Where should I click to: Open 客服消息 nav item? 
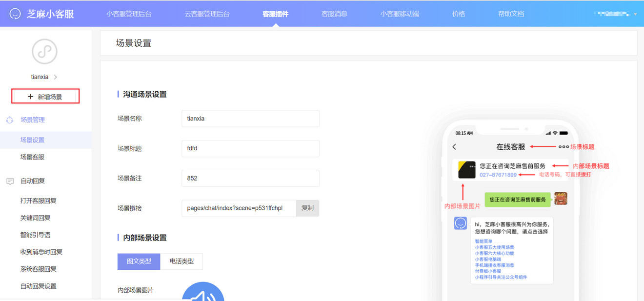(334, 14)
